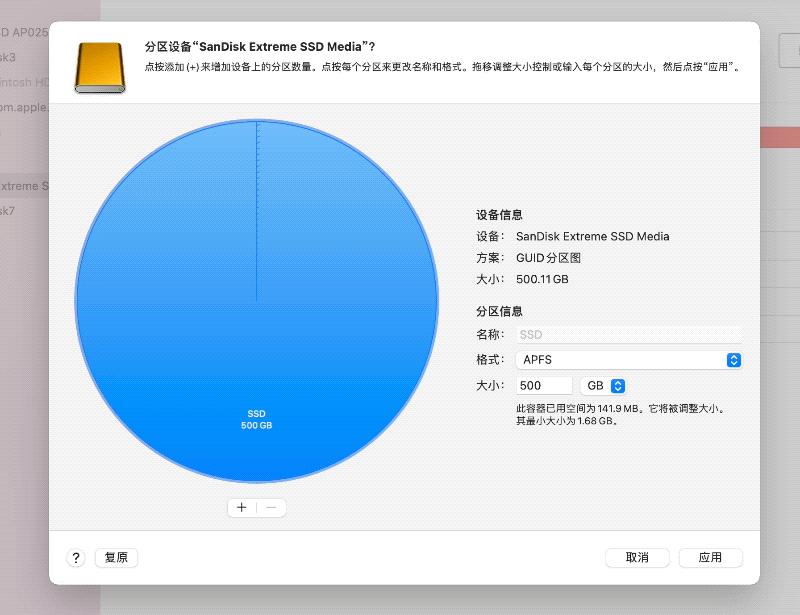
Task: Click the partition name (名称) field
Action: tap(630, 334)
